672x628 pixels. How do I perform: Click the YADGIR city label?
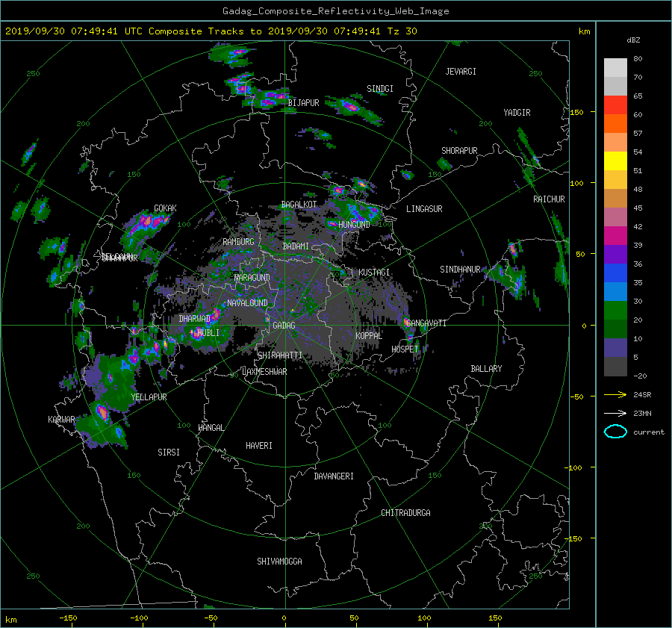tap(517, 113)
